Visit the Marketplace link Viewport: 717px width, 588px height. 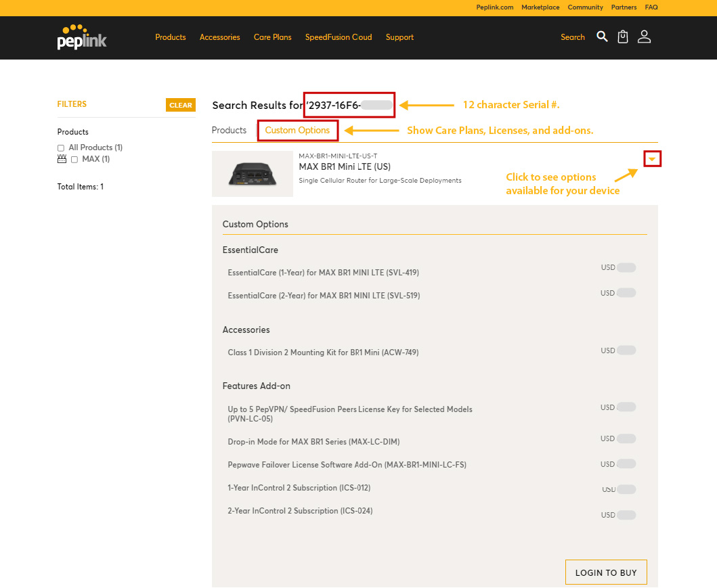540,7
